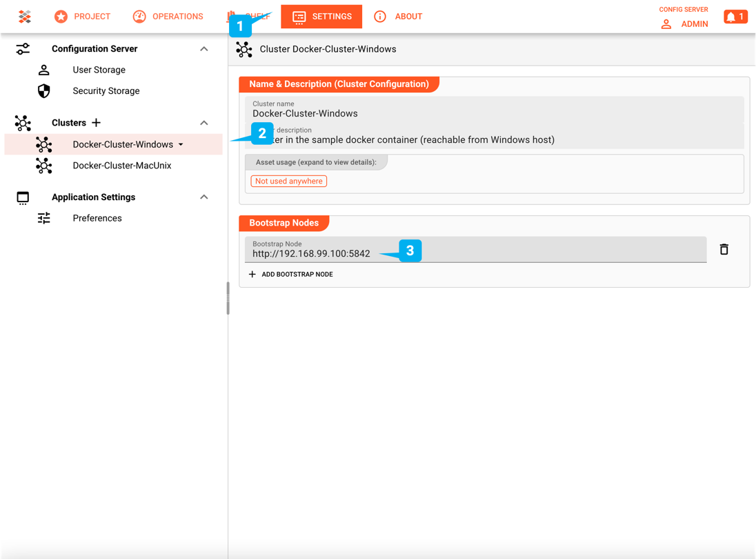
Task: Click the cluster icon beside Cluster Docker-Cluster-Windows header
Action: tap(244, 49)
